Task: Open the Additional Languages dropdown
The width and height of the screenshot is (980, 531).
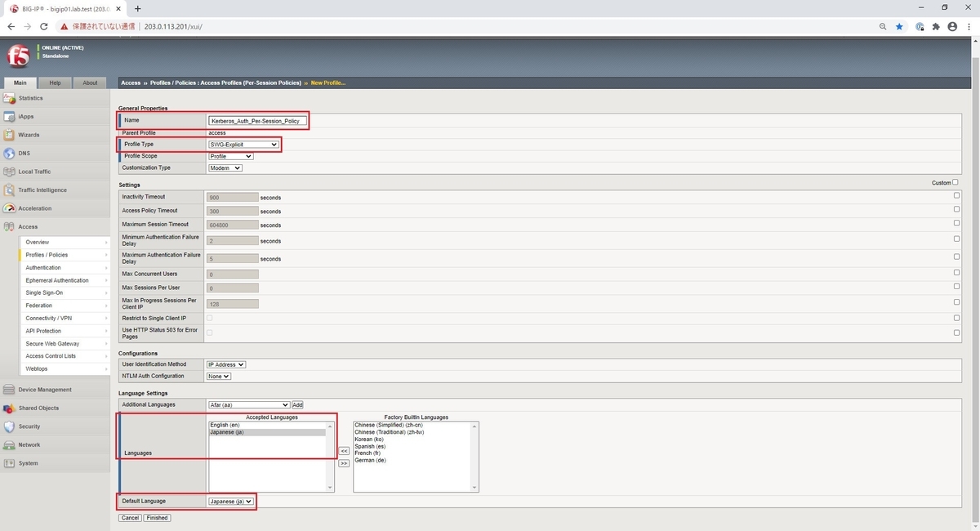Action: (x=249, y=404)
